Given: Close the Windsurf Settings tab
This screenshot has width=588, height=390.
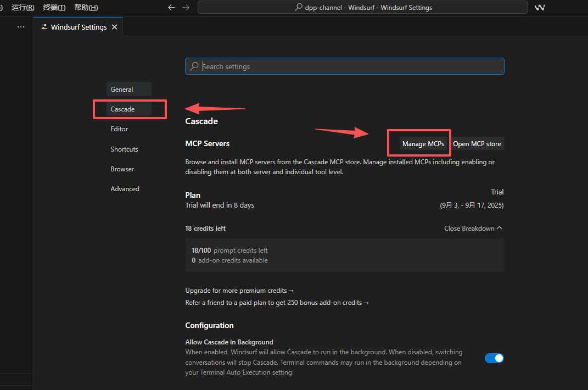Looking at the screenshot, I should (114, 27).
